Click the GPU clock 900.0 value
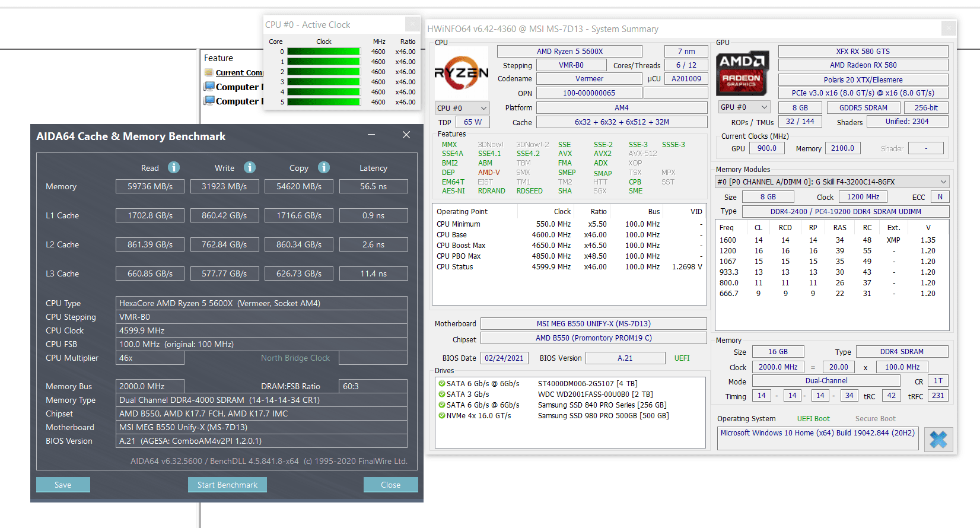 (x=767, y=148)
